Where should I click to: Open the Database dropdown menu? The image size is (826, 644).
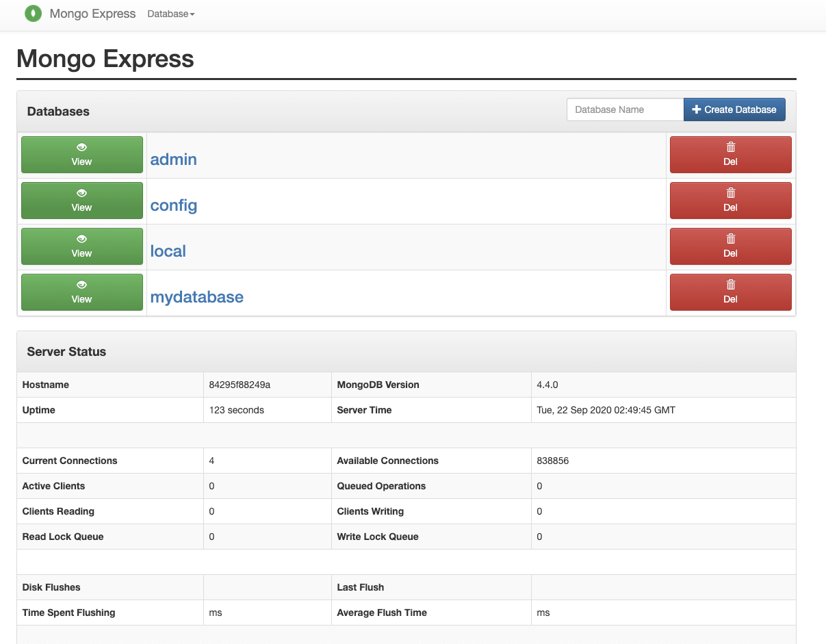click(171, 14)
